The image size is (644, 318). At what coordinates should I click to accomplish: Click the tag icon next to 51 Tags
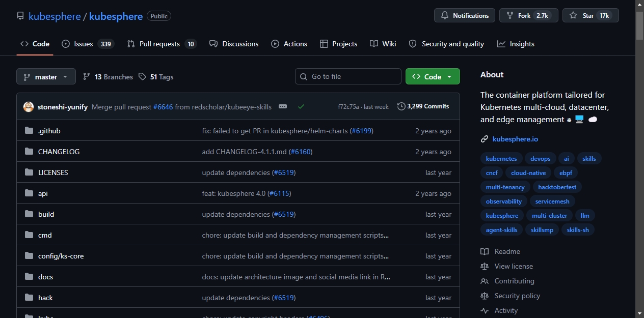pyautogui.click(x=143, y=77)
